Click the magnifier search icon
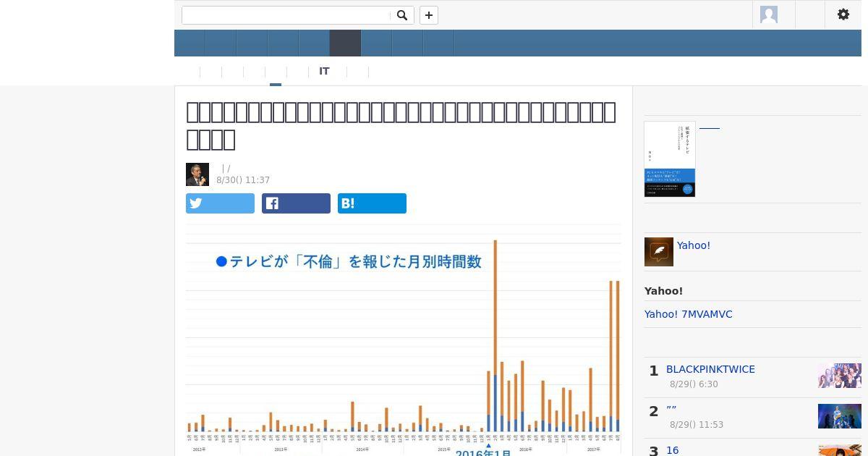 [402, 15]
